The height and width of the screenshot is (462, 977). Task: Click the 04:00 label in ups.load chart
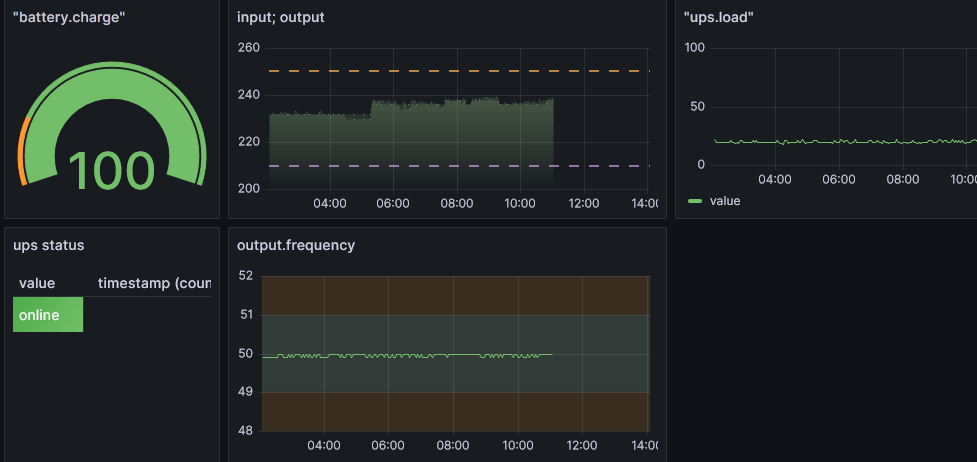click(x=775, y=179)
